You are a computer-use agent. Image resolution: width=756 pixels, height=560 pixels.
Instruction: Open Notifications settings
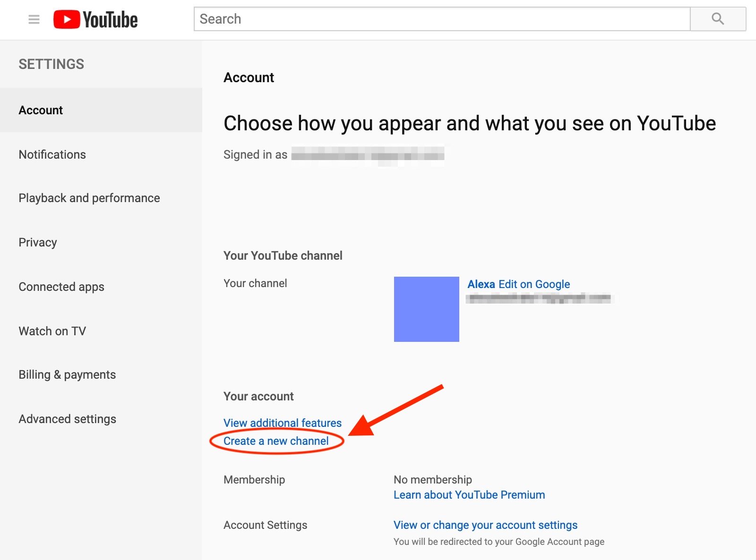click(x=52, y=154)
